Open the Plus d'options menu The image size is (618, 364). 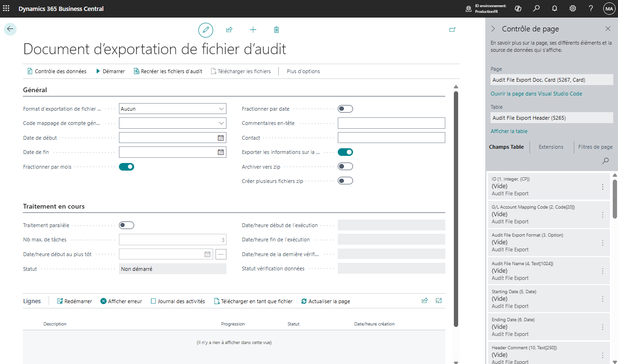(x=303, y=71)
